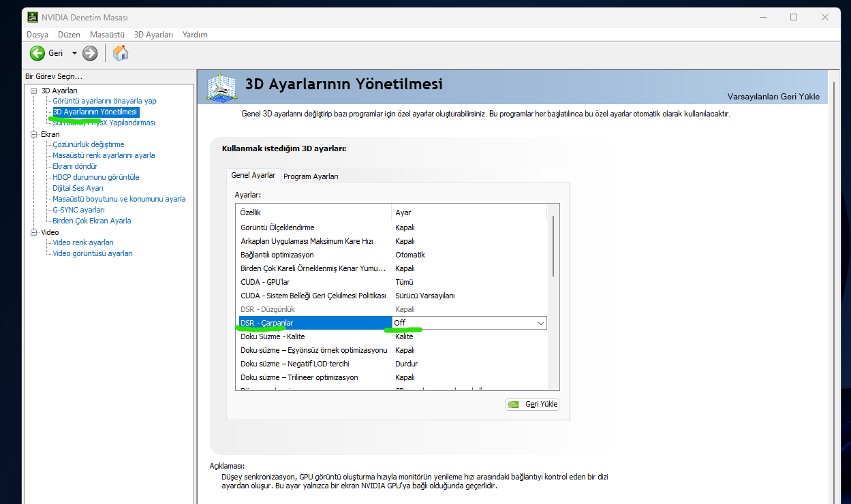Select the Genel Ayarlar tab

click(x=253, y=175)
